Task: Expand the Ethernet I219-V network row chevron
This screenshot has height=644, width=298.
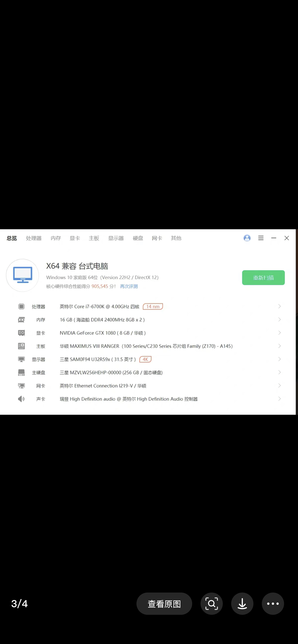Action: point(279,386)
